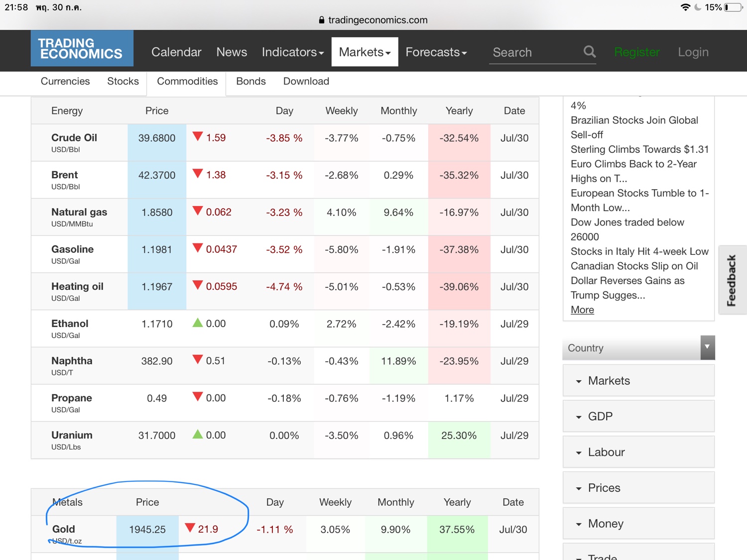Open the Calendar menu item
747x560 pixels.
click(x=176, y=52)
